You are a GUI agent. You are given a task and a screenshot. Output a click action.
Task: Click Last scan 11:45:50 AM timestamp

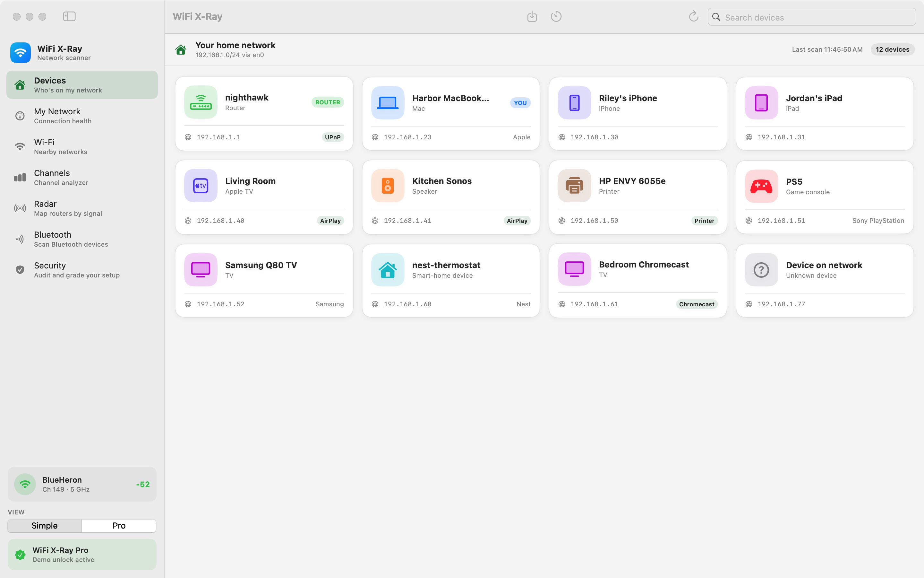[827, 49]
